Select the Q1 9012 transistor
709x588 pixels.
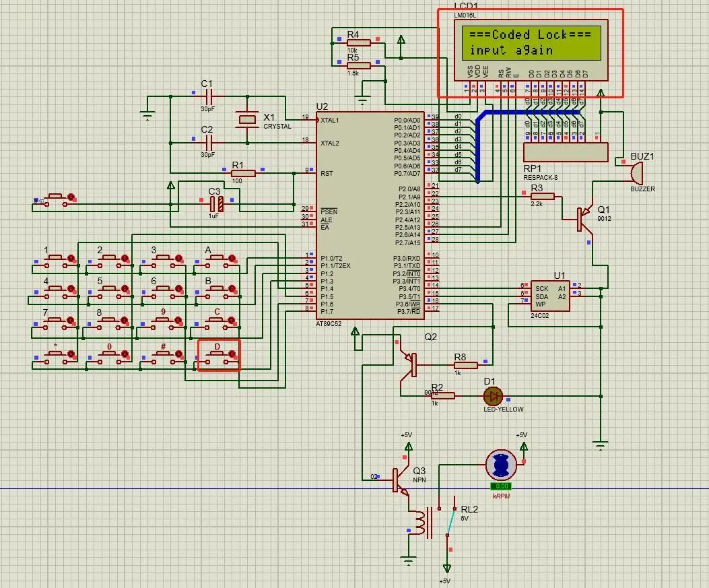[583, 218]
